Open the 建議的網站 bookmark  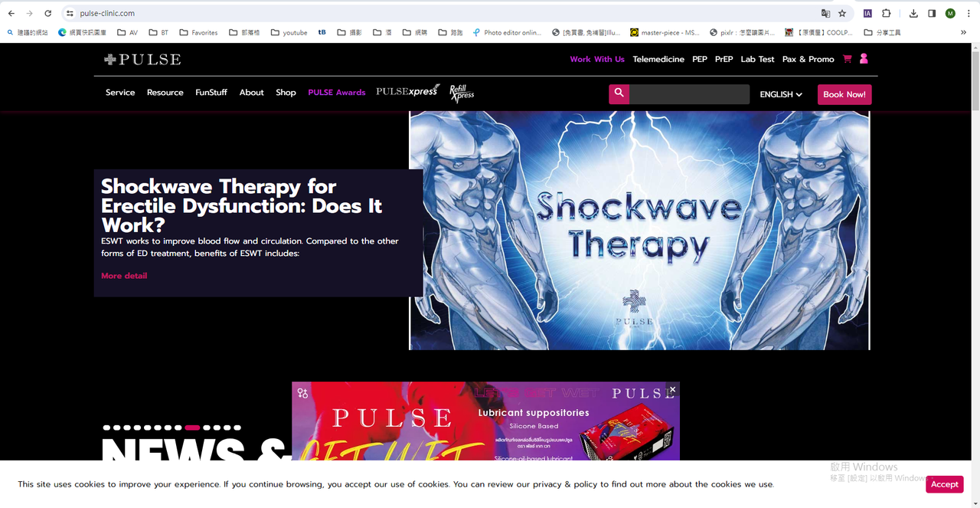tap(27, 32)
